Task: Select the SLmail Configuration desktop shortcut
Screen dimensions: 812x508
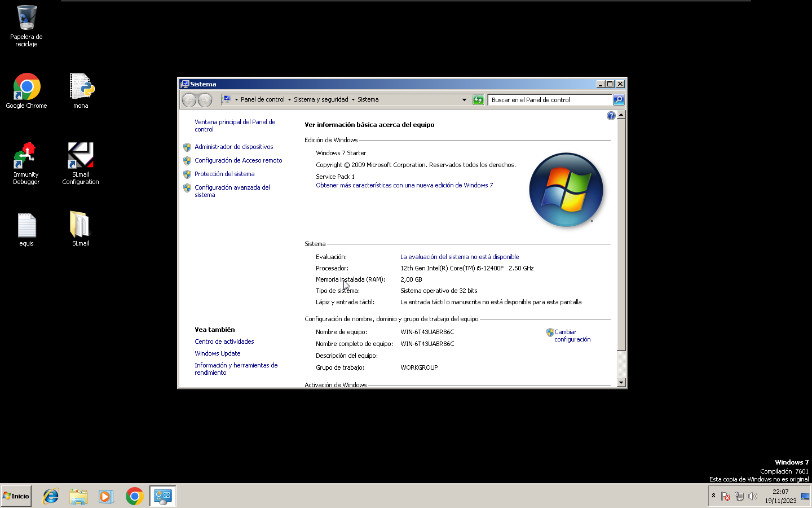Action: [x=81, y=163]
